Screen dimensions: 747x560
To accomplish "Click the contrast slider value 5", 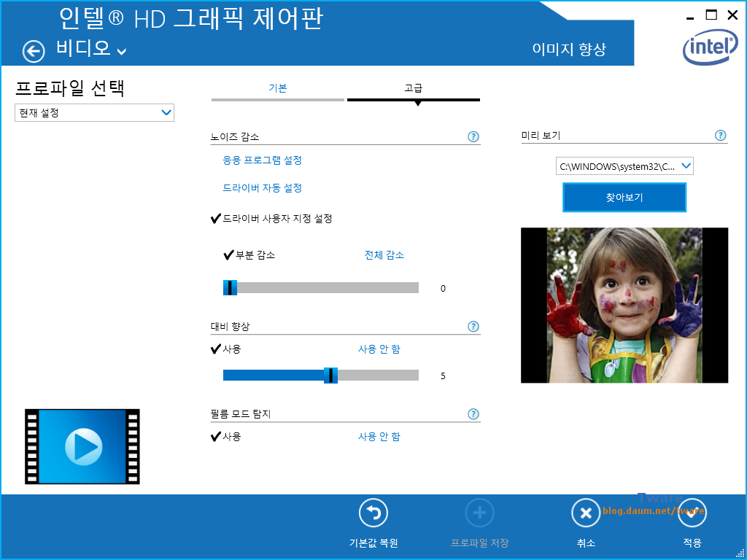I will (443, 376).
